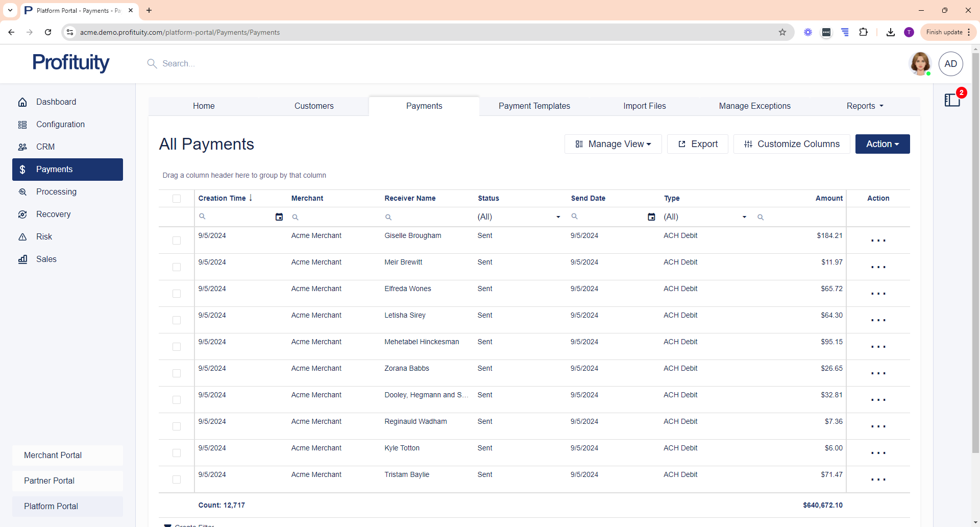The width and height of the screenshot is (980, 527).
Task: Open row actions for Giselle Brougham payment
Action: point(878,241)
